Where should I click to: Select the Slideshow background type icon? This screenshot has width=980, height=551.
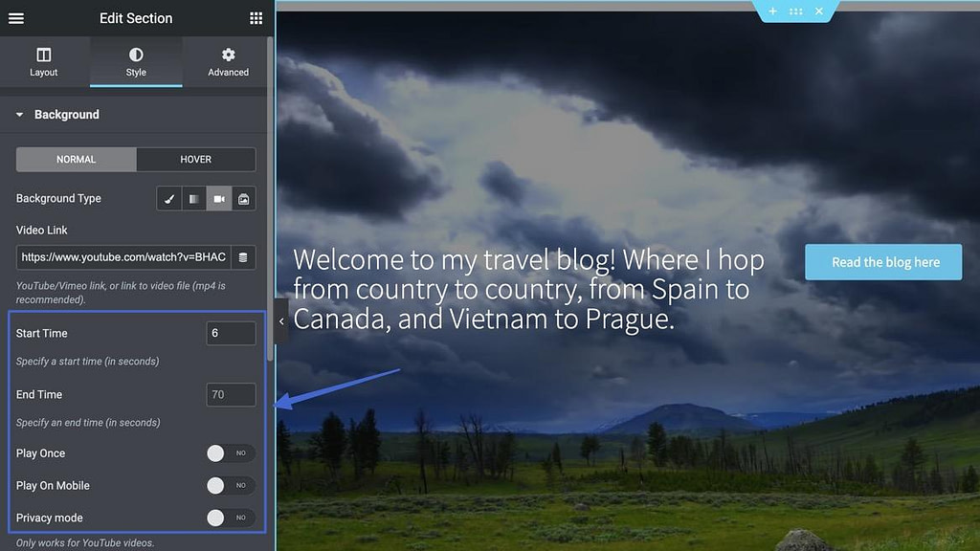(243, 198)
